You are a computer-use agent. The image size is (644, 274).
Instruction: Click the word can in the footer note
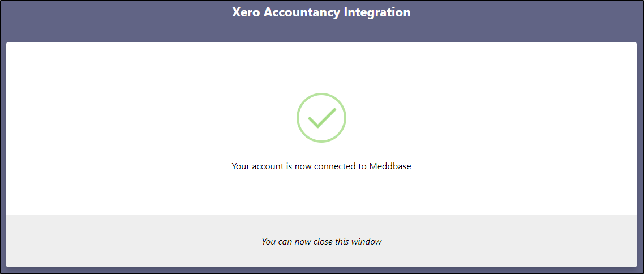point(285,241)
